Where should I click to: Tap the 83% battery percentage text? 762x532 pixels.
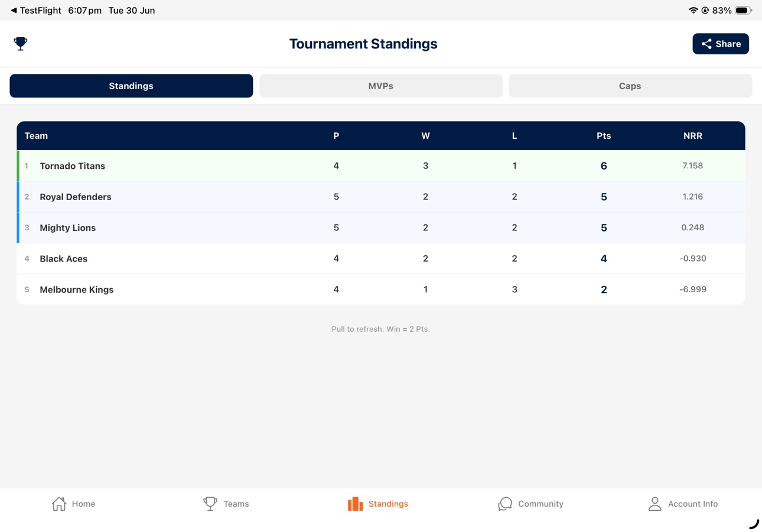pos(722,11)
